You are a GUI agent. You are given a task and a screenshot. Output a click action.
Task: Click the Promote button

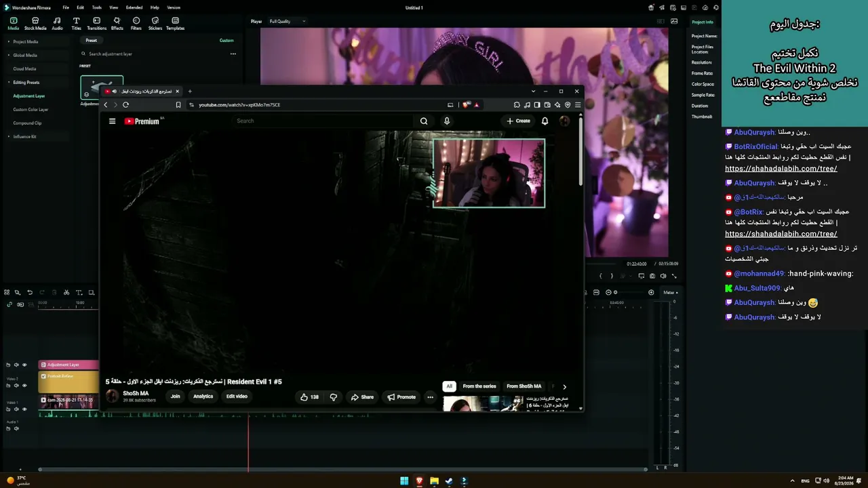(401, 397)
